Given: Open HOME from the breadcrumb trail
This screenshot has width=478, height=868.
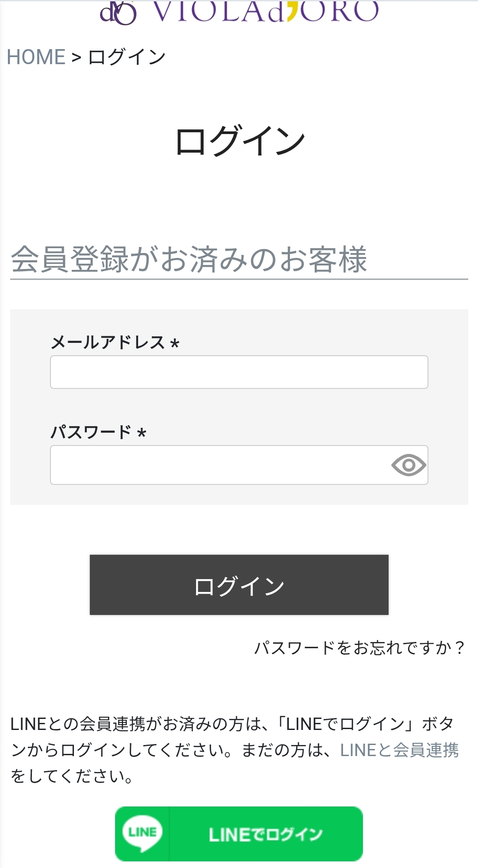Looking at the screenshot, I should coord(35,56).
